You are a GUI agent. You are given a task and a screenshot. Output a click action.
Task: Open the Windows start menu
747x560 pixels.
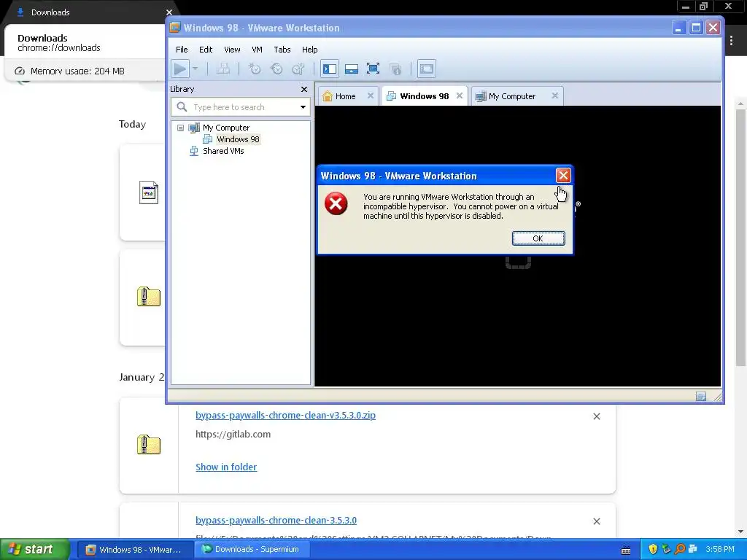[x=35, y=549]
